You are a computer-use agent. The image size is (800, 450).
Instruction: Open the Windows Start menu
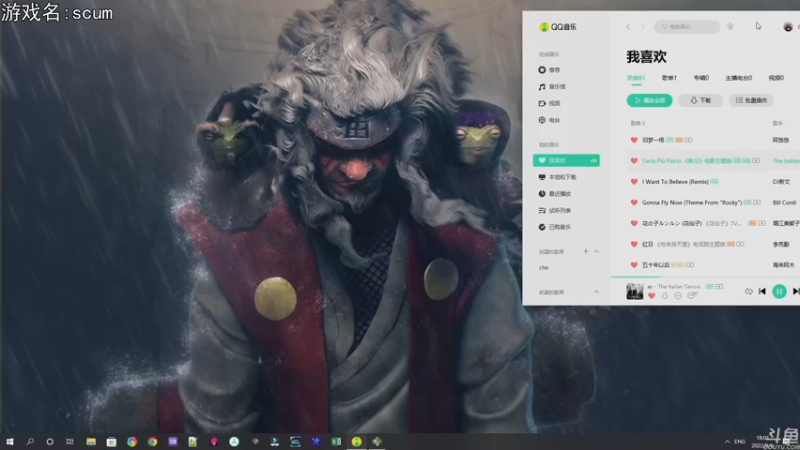point(10,441)
